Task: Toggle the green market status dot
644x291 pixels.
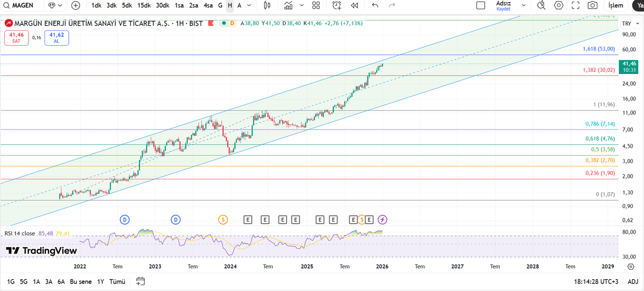Action: (223, 24)
